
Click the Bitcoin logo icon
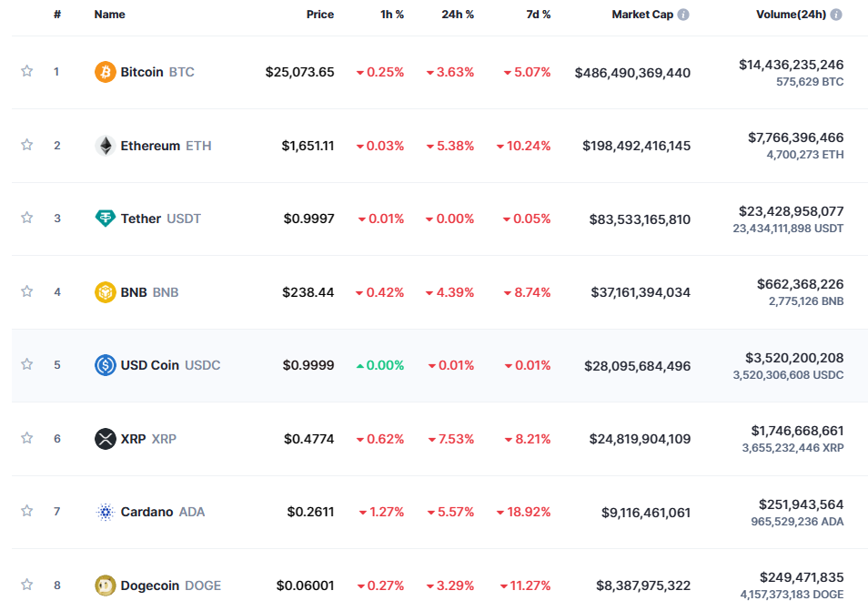(106, 72)
